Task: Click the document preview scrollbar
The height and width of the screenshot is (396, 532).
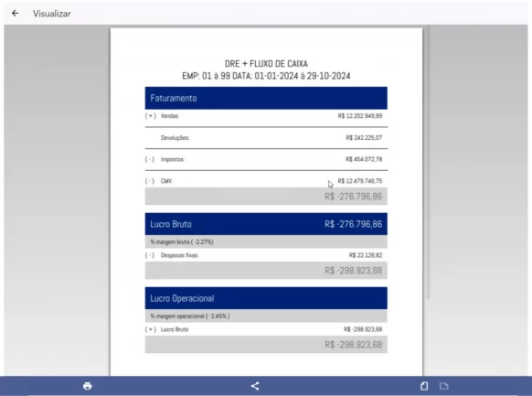Action: coord(428,163)
